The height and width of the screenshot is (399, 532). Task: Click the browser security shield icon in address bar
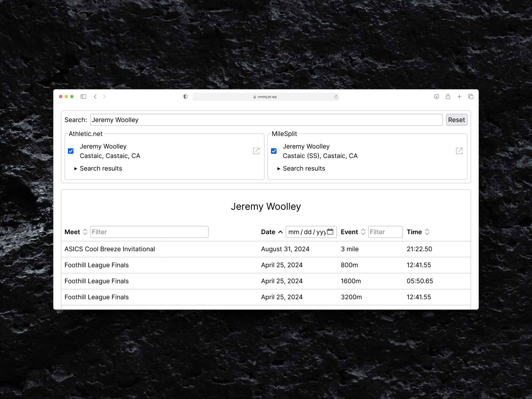(x=186, y=96)
